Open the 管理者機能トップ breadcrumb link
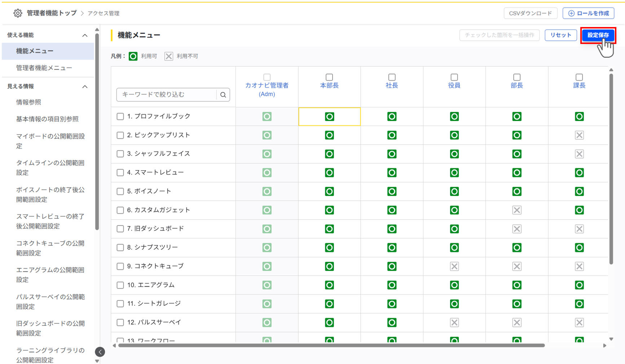The height and width of the screenshot is (364, 625). 52,13
